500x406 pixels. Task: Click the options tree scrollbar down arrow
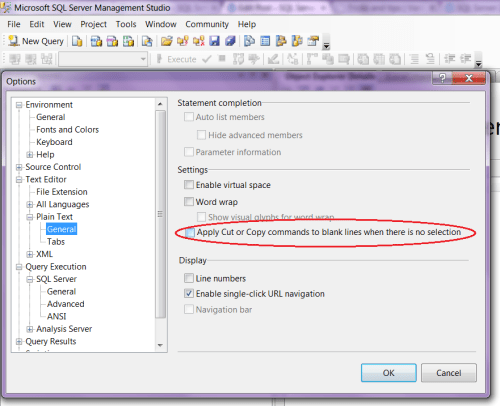tap(160, 345)
